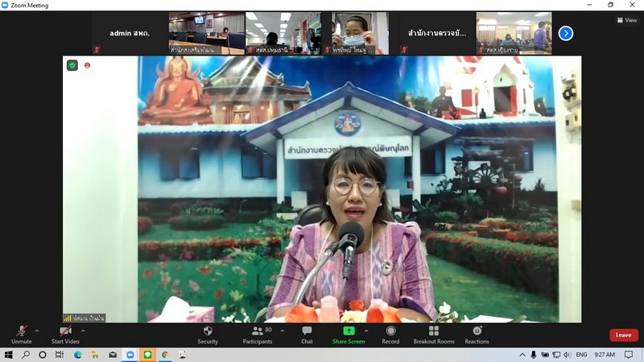This screenshot has width=644, height=362.
Task: Show next participant thumbnails with blue arrow
Action: tap(566, 33)
